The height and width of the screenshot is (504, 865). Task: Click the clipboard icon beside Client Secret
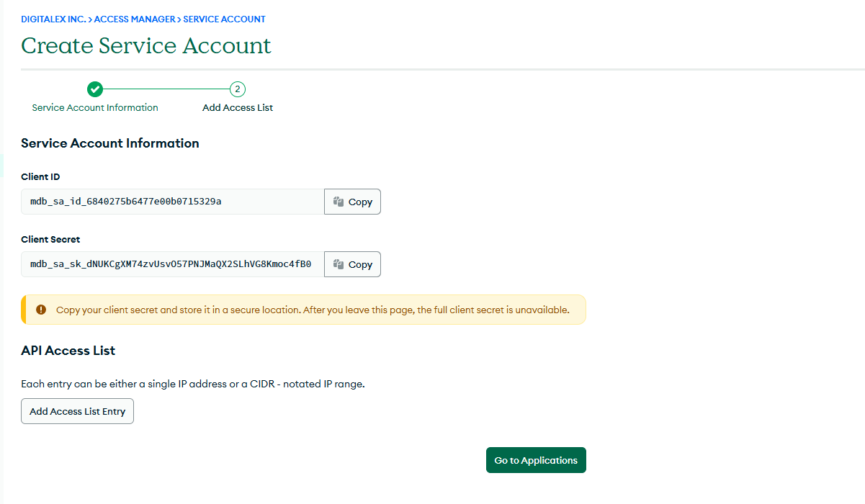point(339,264)
